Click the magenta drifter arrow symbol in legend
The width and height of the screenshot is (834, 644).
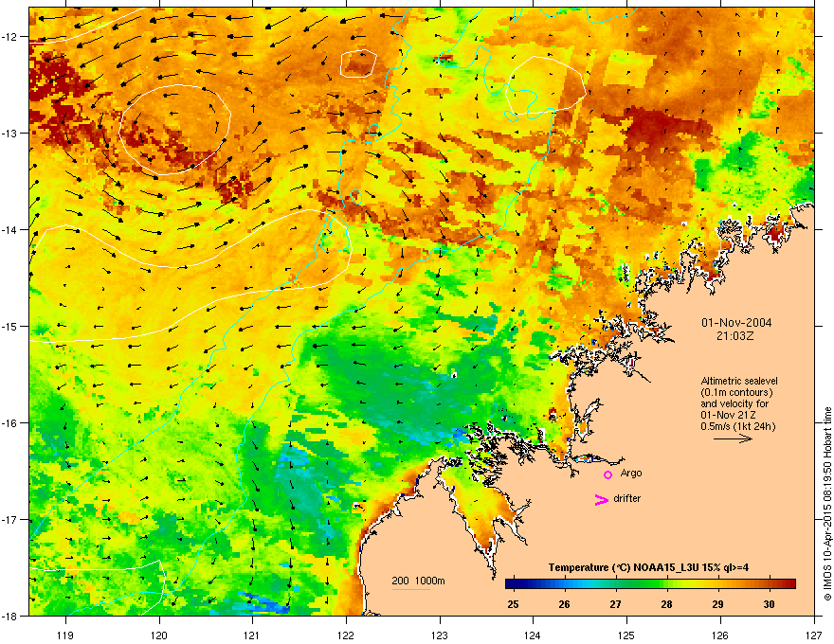tap(602, 499)
